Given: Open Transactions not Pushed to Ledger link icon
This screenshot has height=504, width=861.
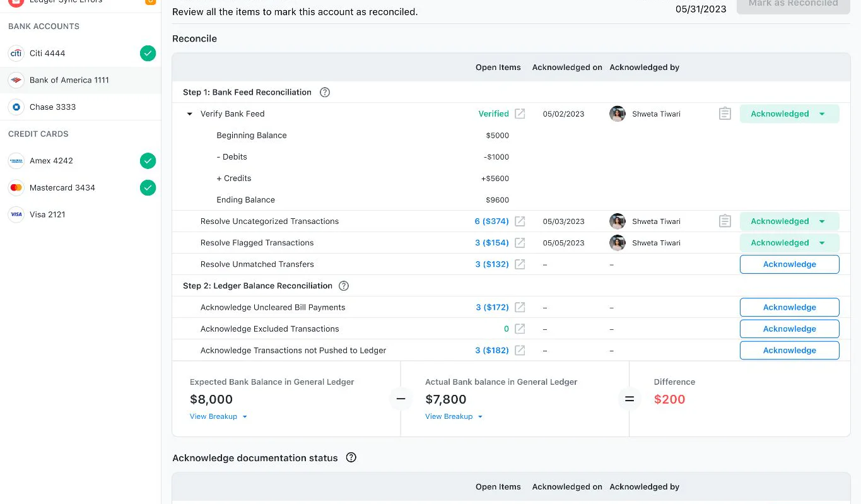Looking at the screenshot, I should tap(520, 350).
